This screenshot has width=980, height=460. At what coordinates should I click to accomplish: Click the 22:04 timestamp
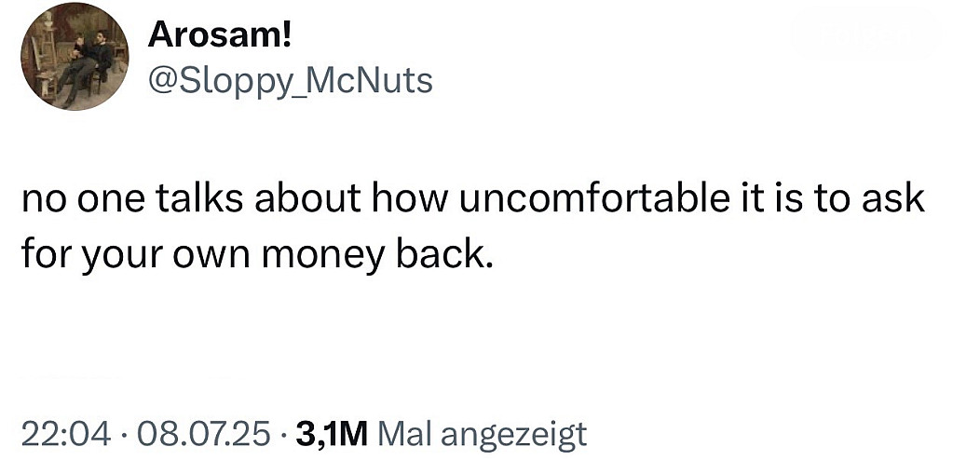click(64, 433)
